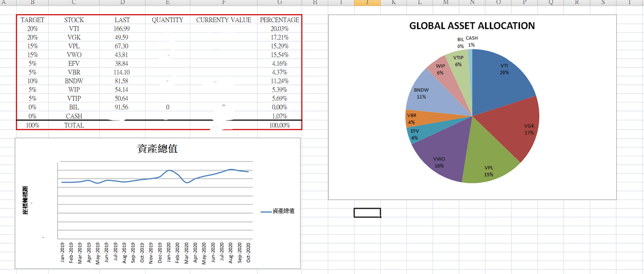Click percentage cell 20.03%

click(x=279, y=29)
